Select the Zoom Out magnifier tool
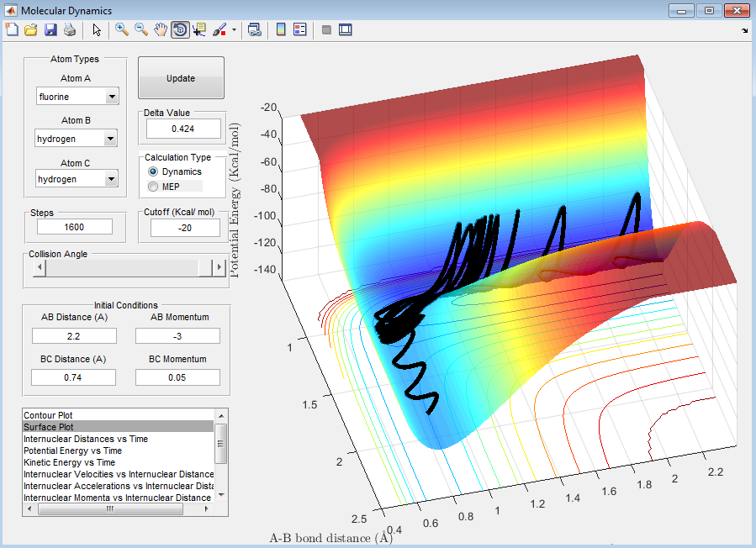This screenshot has height=548, width=756. [x=141, y=29]
